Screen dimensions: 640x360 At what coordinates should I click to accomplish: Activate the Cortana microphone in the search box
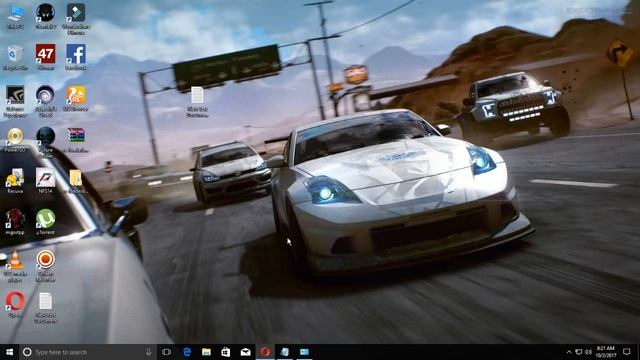[x=148, y=352]
